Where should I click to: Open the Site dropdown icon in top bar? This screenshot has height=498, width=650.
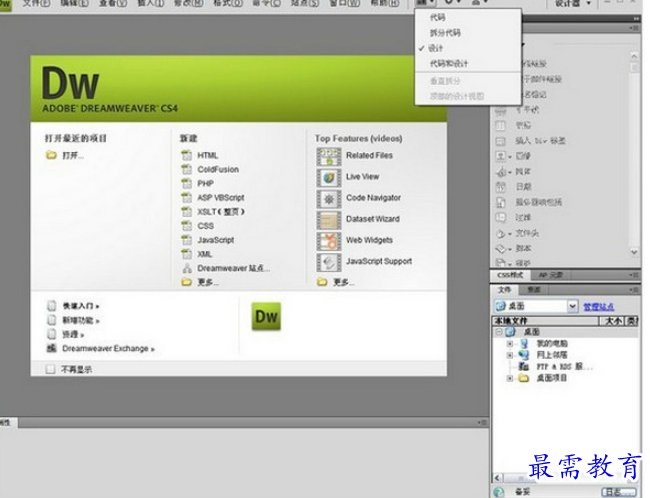478,2
